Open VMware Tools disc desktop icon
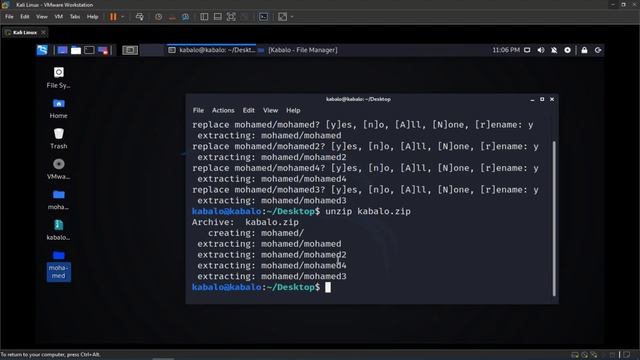 [58, 169]
